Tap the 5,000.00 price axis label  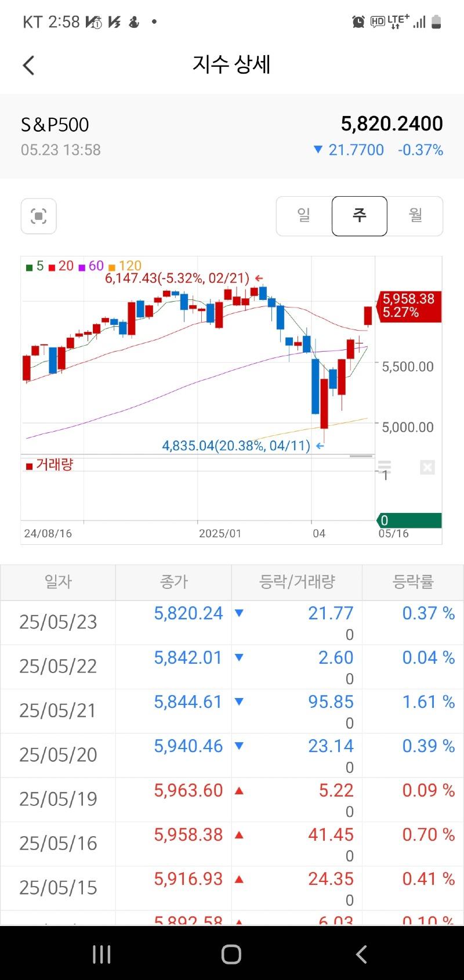pyautogui.click(x=408, y=428)
